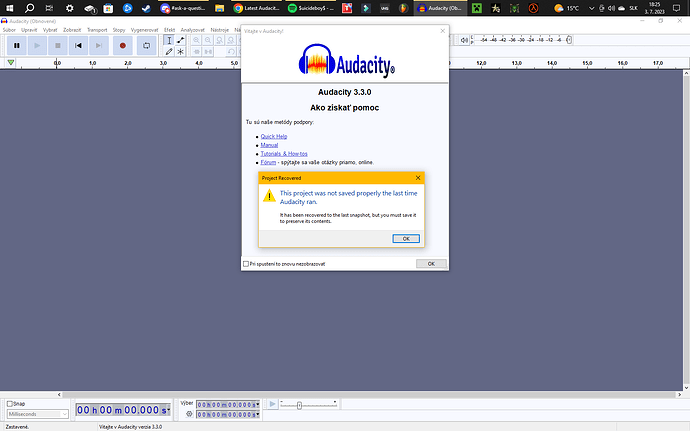The width and height of the screenshot is (690, 431).
Task: Click the Pause transport button
Action: tap(17, 45)
